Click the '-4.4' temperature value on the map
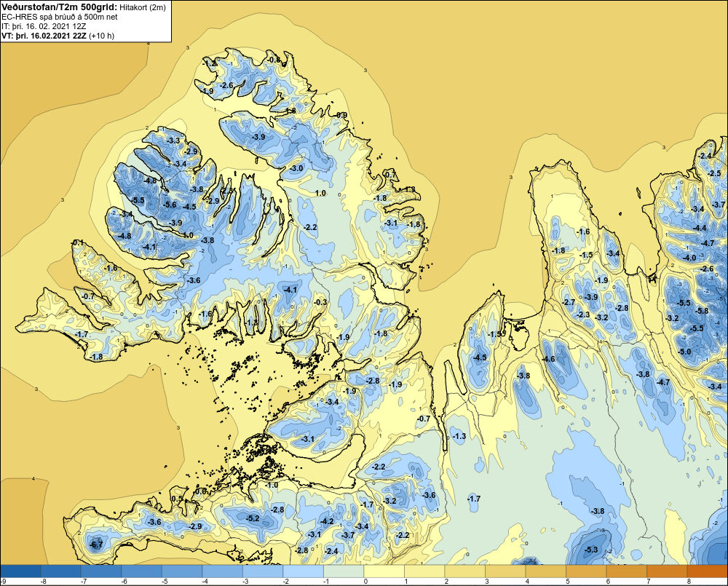 pos(700,228)
